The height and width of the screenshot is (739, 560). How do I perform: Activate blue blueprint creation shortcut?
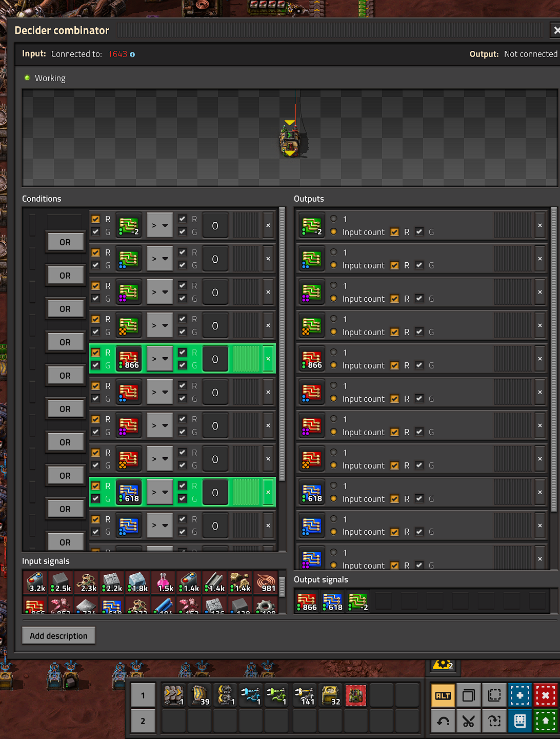[519, 696]
